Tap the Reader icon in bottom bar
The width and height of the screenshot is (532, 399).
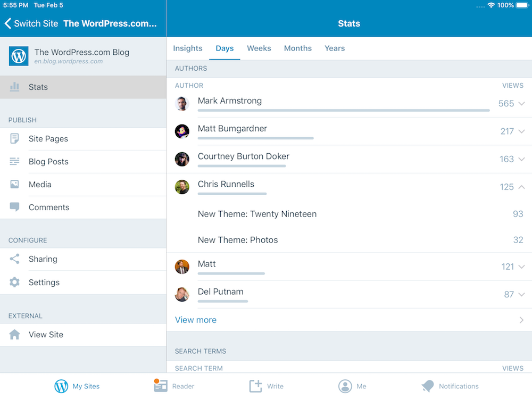161,385
